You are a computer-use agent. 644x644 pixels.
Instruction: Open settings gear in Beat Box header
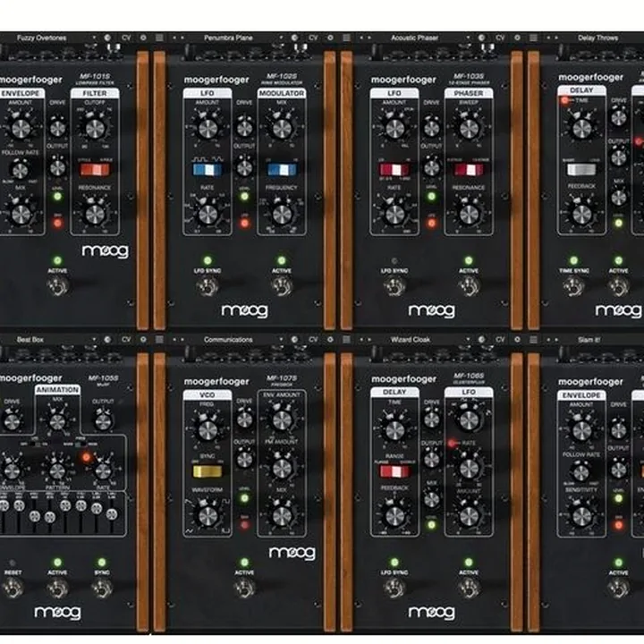143,340
